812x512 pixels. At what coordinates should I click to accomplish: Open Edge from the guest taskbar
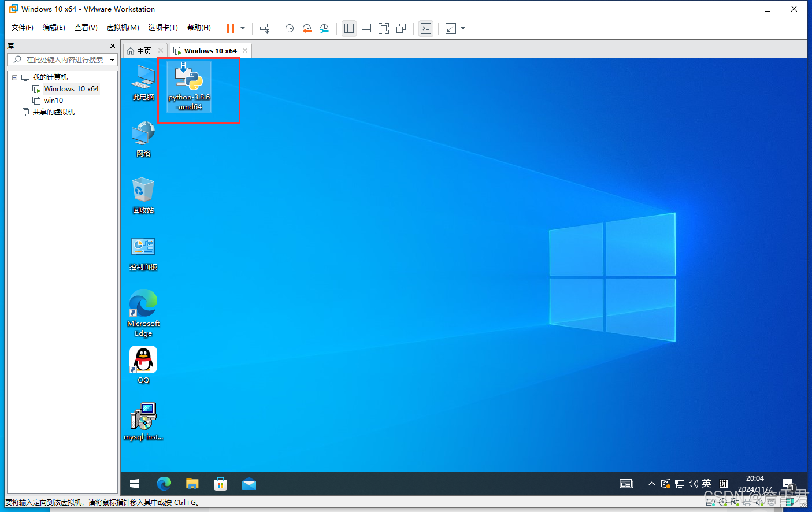coord(164,484)
